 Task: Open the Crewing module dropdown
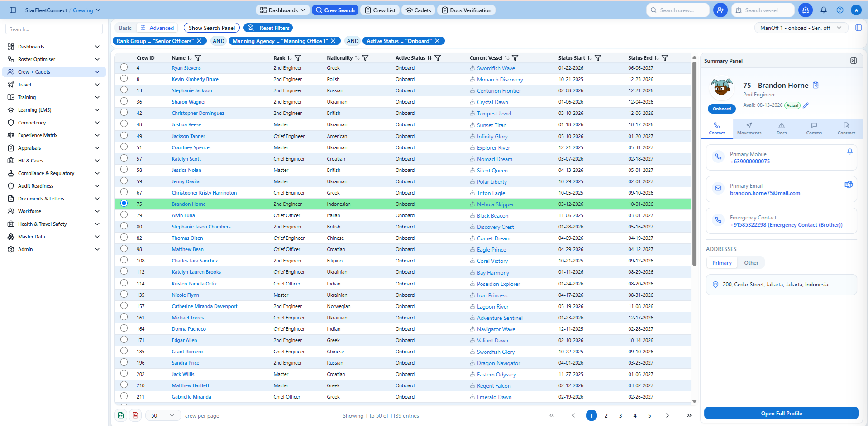86,10
